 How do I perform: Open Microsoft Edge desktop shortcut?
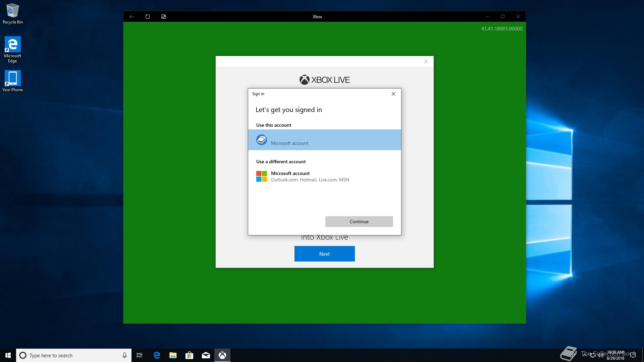coord(13,50)
